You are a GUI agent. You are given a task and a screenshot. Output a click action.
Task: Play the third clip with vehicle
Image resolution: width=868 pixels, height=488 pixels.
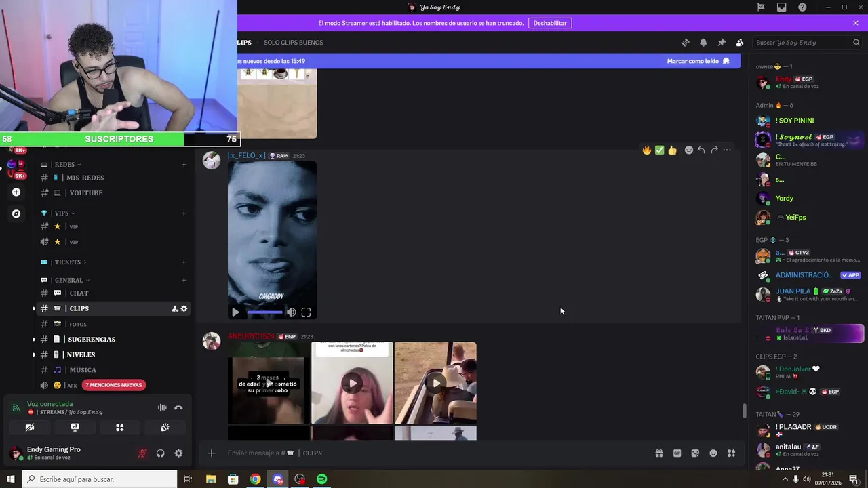pos(435,383)
